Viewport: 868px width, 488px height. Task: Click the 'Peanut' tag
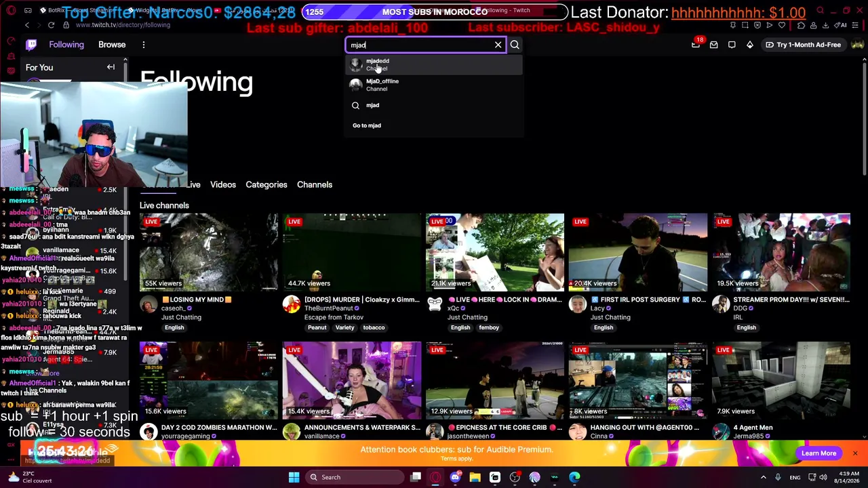click(x=317, y=328)
